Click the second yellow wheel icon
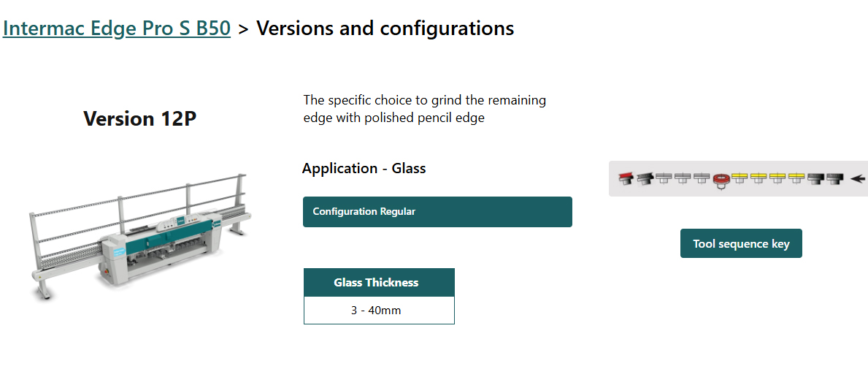The height and width of the screenshot is (369, 868). click(759, 178)
